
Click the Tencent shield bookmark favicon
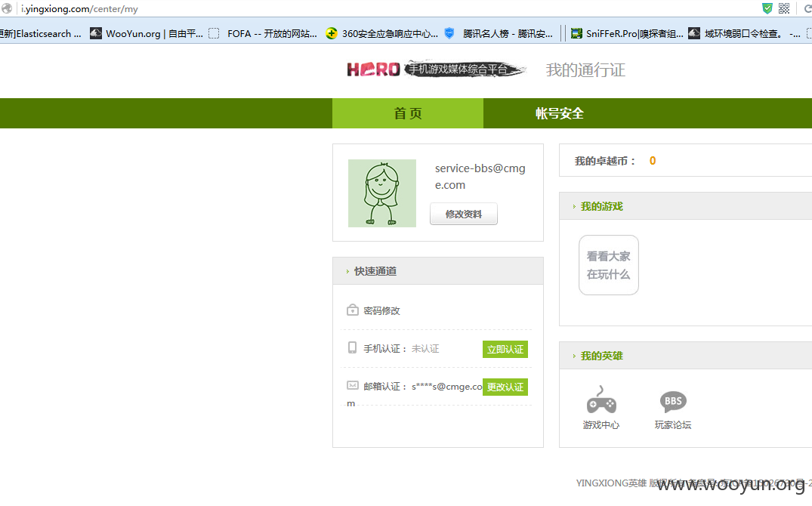pyautogui.click(x=449, y=33)
